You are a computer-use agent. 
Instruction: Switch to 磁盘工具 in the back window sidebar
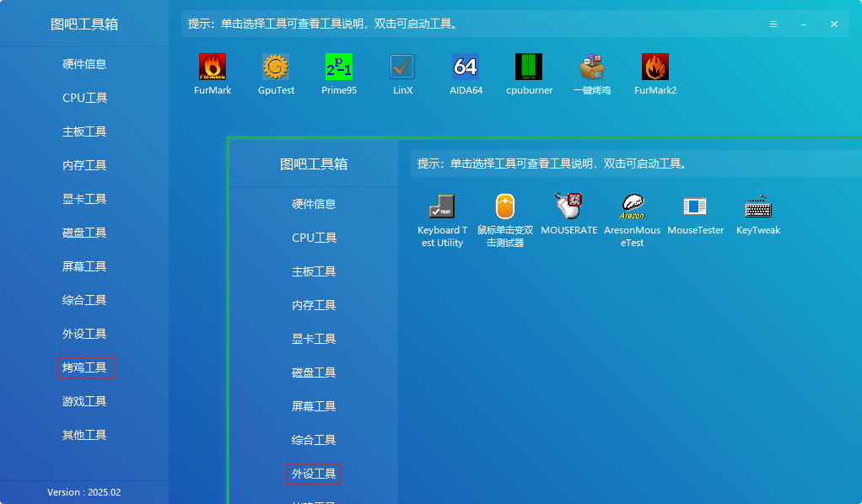click(84, 233)
